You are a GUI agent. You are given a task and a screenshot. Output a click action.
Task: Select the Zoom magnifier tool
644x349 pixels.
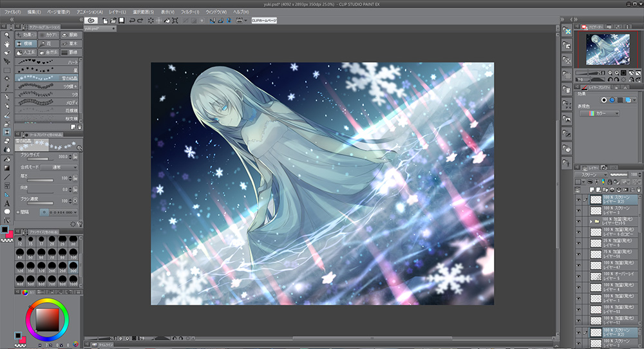click(6, 35)
